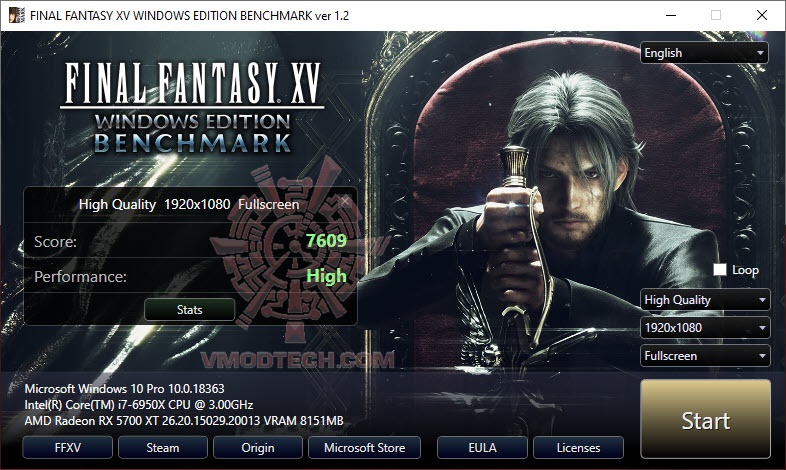The image size is (786, 470).
Task: Click the score value 7609
Action: (x=326, y=241)
